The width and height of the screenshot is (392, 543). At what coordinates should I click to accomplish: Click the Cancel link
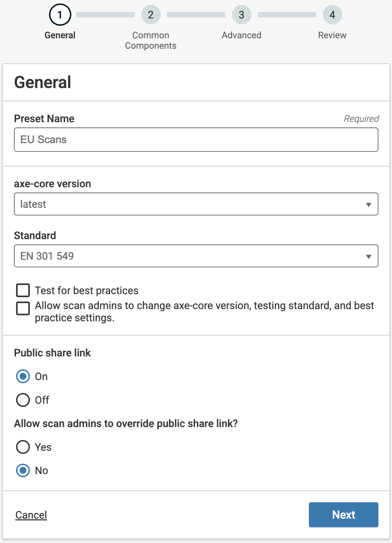(31, 515)
